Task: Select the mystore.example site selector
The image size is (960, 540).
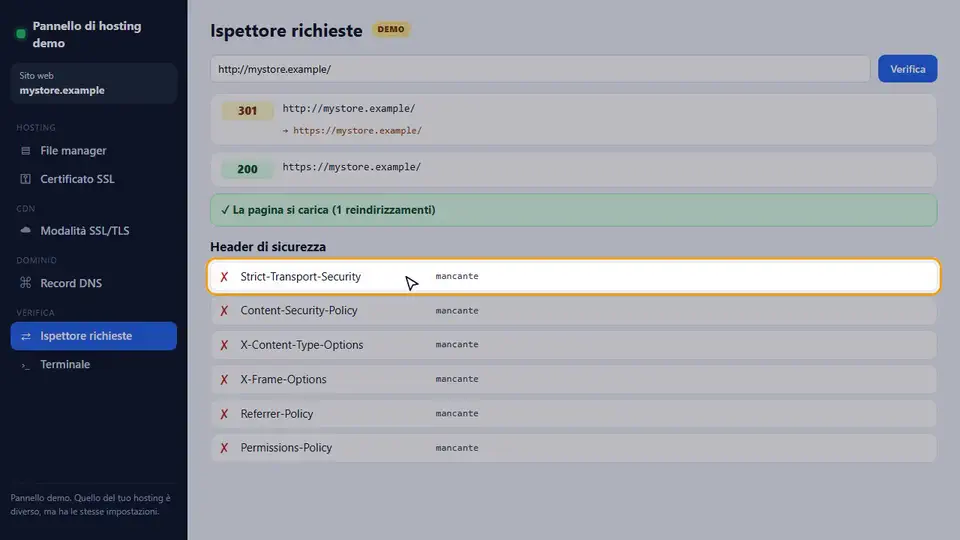Action: pyautogui.click(x=94, y=83)
